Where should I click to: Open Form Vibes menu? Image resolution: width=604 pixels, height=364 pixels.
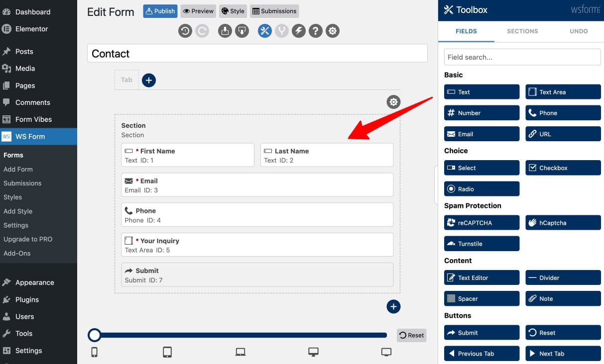pyautogui.click(x=38, y=119)
